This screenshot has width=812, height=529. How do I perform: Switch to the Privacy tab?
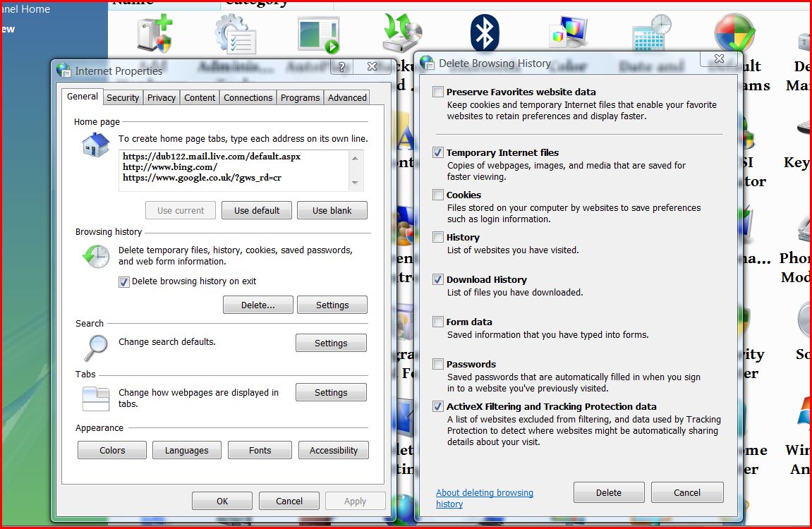pos(161,97)
